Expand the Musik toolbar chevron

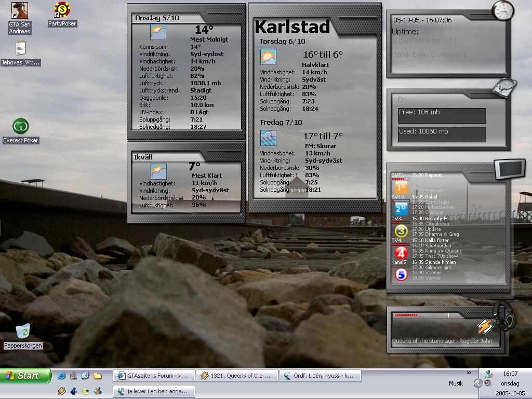pyautogui.click(x=469, y=373)
